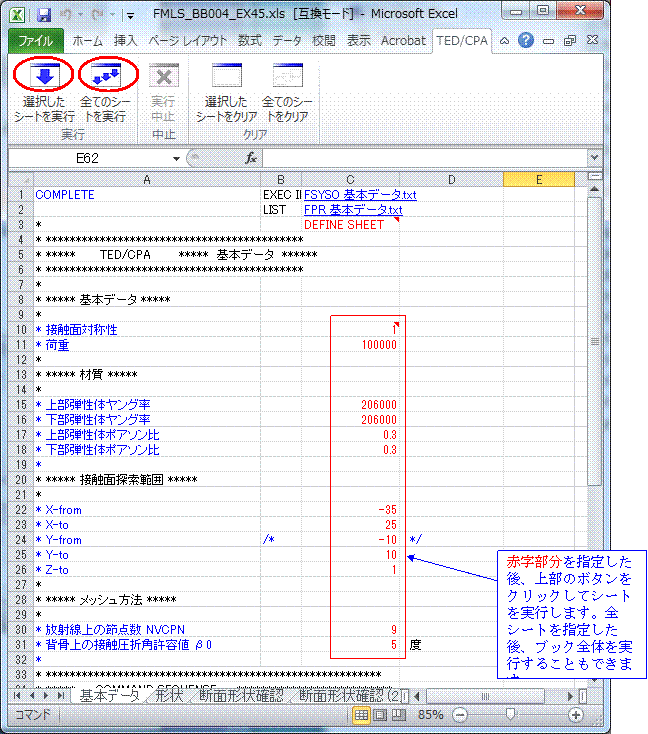Open the ページ レイアウト ribbon tab
The image size is (648, 734).
pos(188,41)
